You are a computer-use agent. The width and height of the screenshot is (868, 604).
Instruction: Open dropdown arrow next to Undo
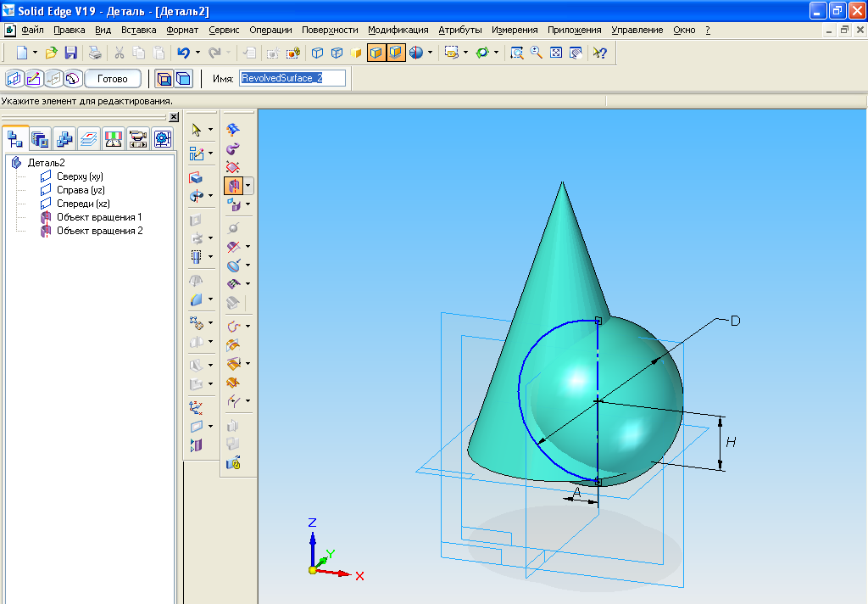click(198, 53)
